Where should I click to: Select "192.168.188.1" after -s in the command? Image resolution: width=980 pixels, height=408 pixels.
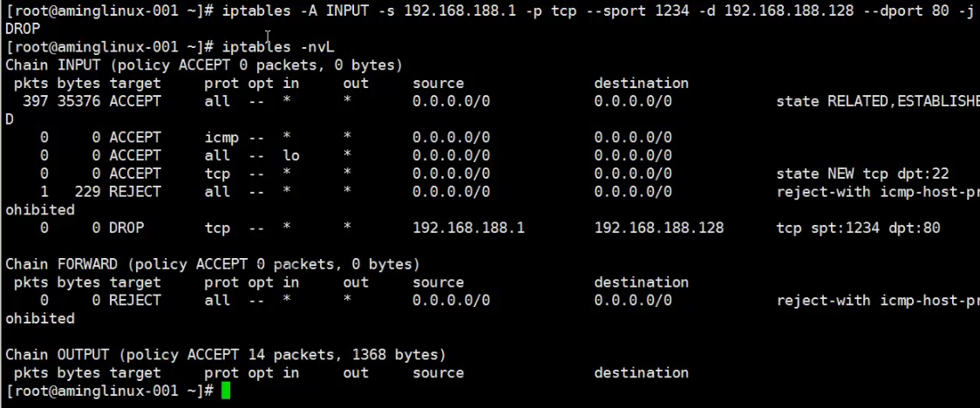point(459,10)
